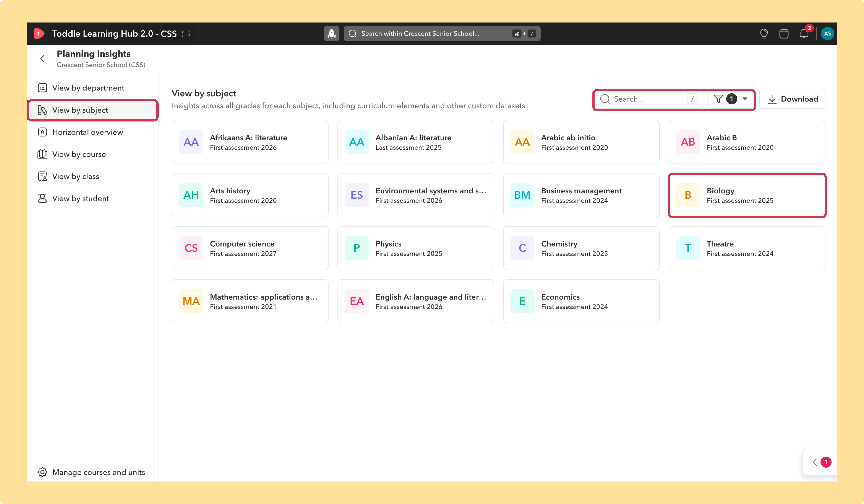Click the Afrikaans A: literature AA badge
The image size is (864, 504).
point(191,142)
